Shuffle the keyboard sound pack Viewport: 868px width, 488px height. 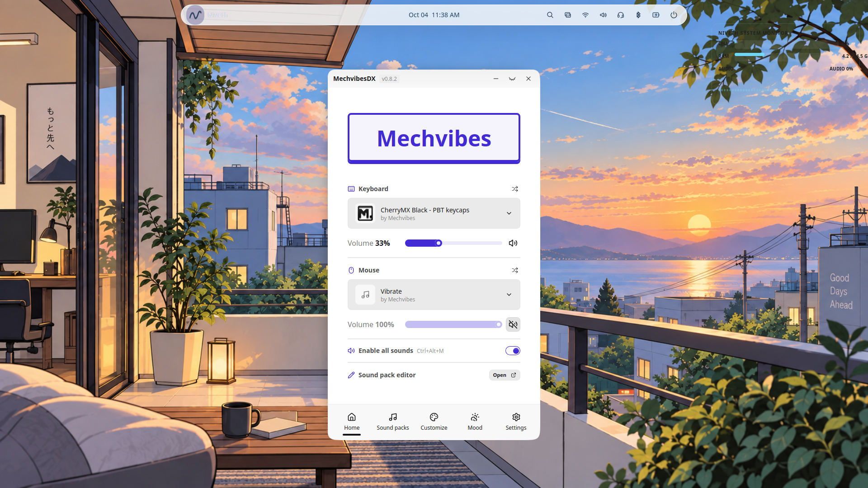(515, 189)
